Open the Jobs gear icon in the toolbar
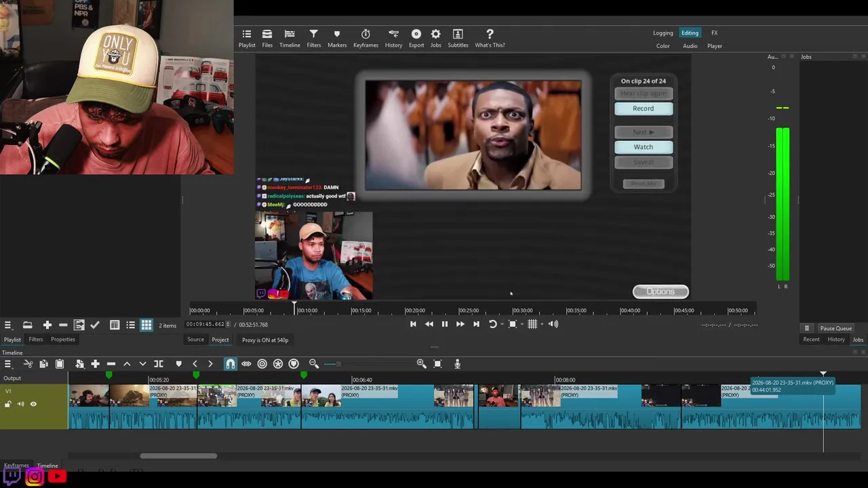868x488 pixels. 435,39
